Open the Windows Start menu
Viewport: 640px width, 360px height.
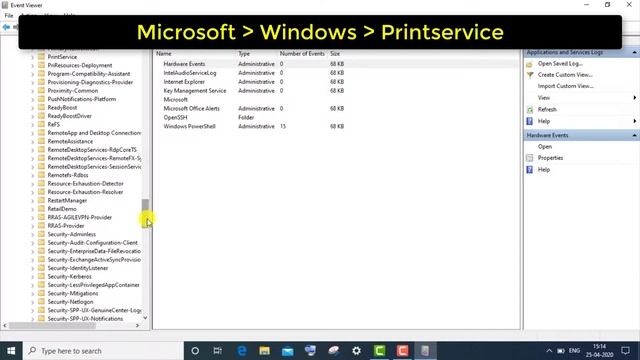(11, 351)
